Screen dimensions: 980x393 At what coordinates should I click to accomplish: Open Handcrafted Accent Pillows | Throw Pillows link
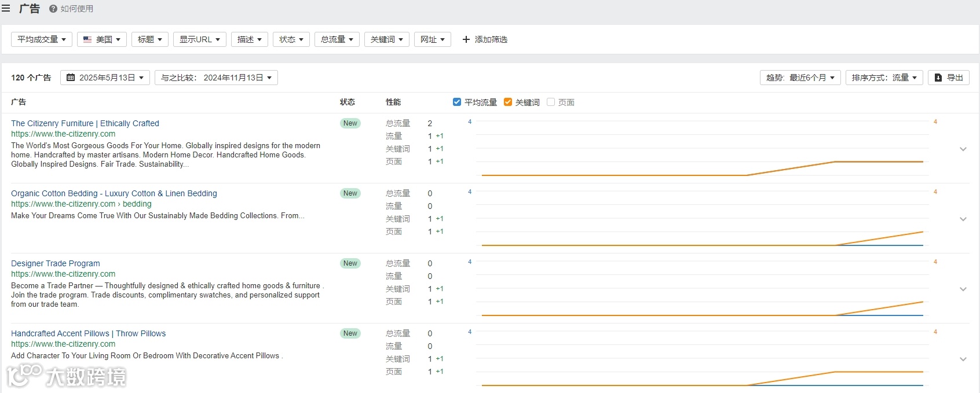tap(89, 333)
